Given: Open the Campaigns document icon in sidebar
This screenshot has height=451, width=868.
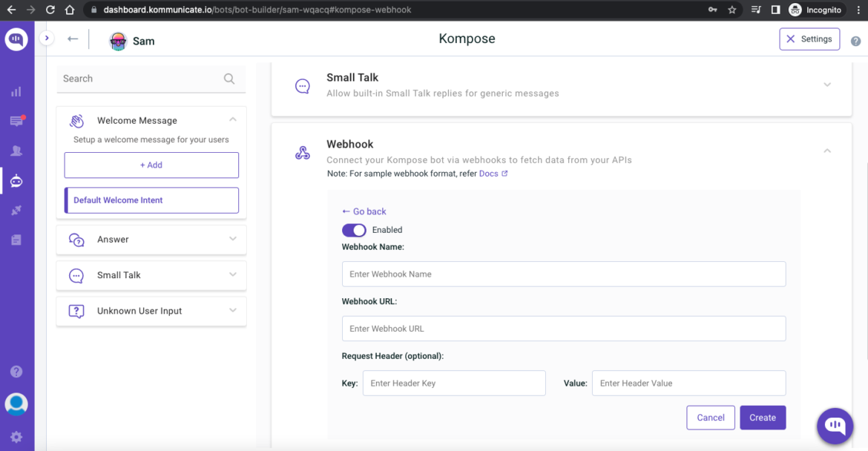Looking at the screenshot, I should pos(16,240).
